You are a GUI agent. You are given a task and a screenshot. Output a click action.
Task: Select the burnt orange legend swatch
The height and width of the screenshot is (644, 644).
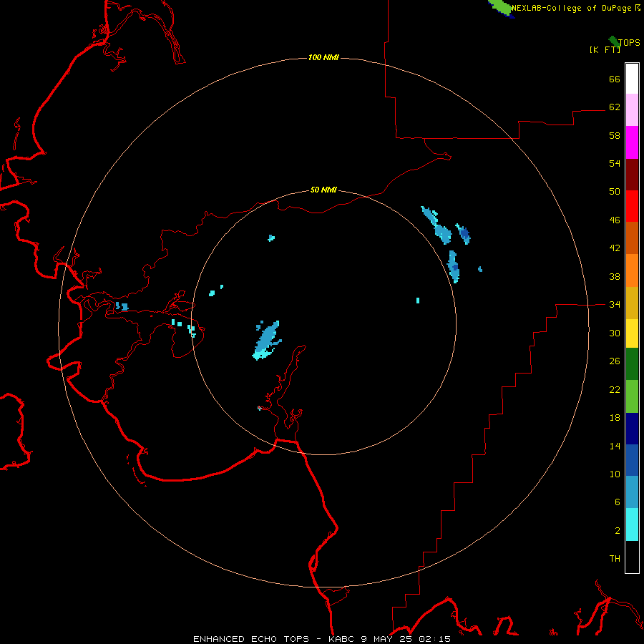[x=632, y=238]
